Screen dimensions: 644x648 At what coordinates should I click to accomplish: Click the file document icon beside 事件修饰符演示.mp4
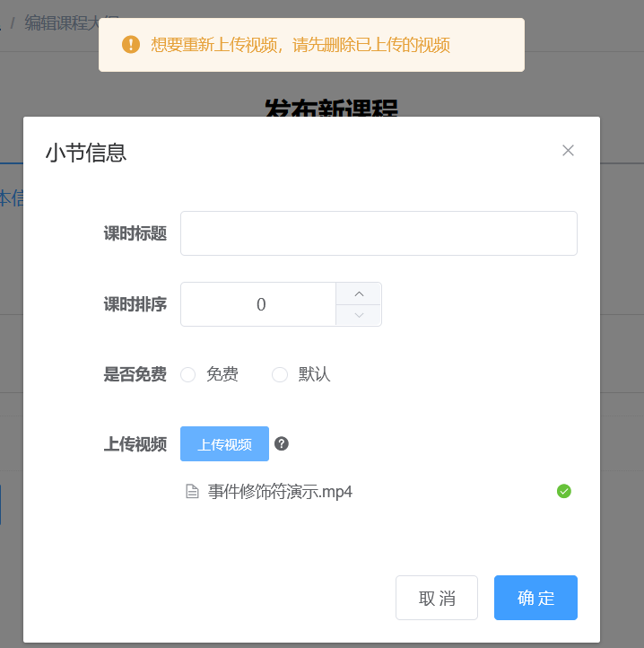[x=192, y=491]
